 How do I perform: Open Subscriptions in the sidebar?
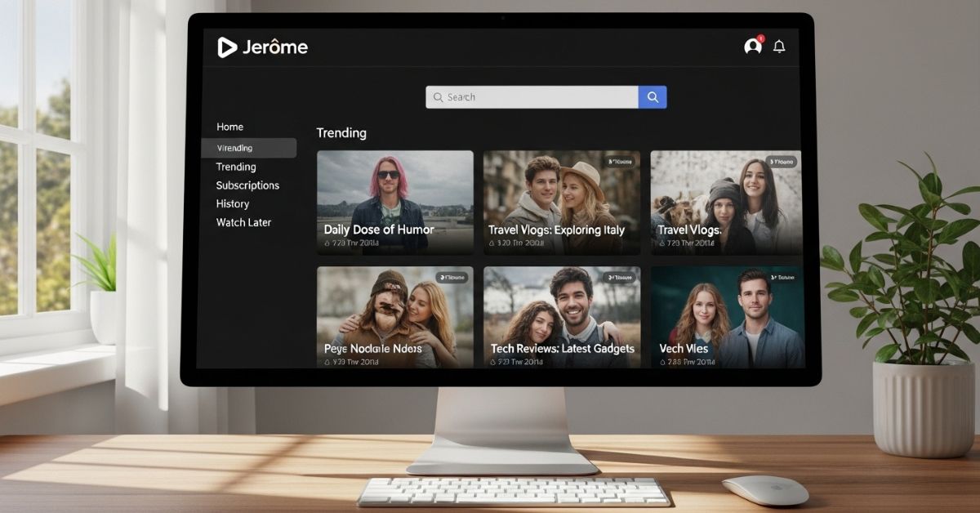(247, 185)
